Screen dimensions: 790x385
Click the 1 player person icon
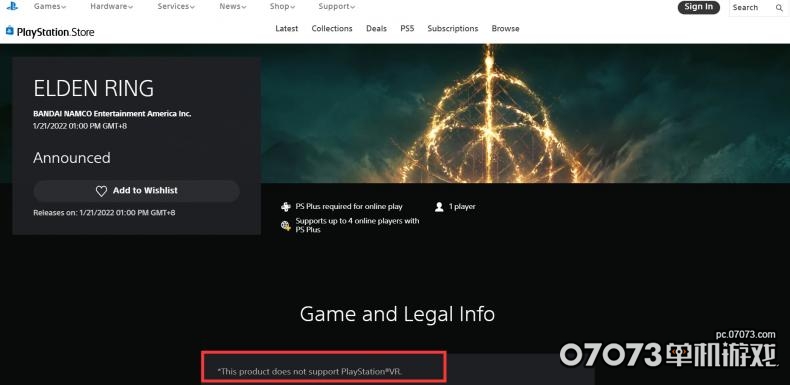click(439, 207)
